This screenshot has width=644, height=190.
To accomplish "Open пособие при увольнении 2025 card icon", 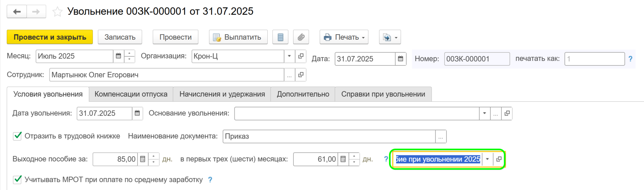I will click(x=499, y=159).
